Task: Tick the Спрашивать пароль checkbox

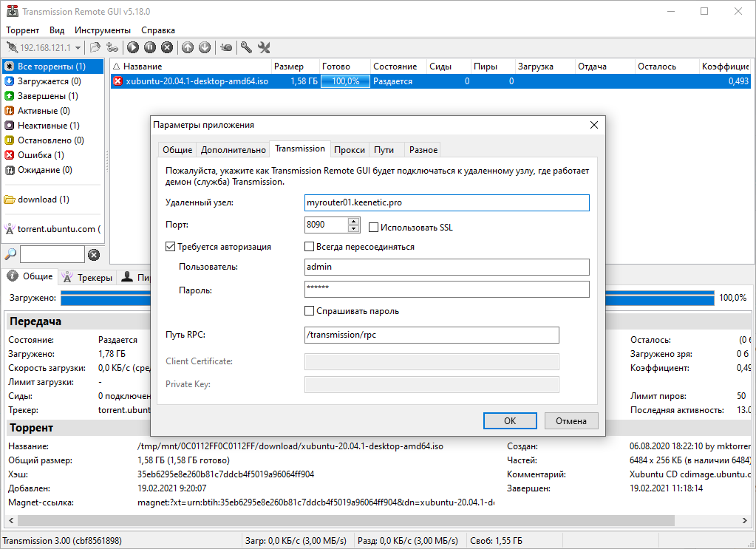Action: coord(310,311)
